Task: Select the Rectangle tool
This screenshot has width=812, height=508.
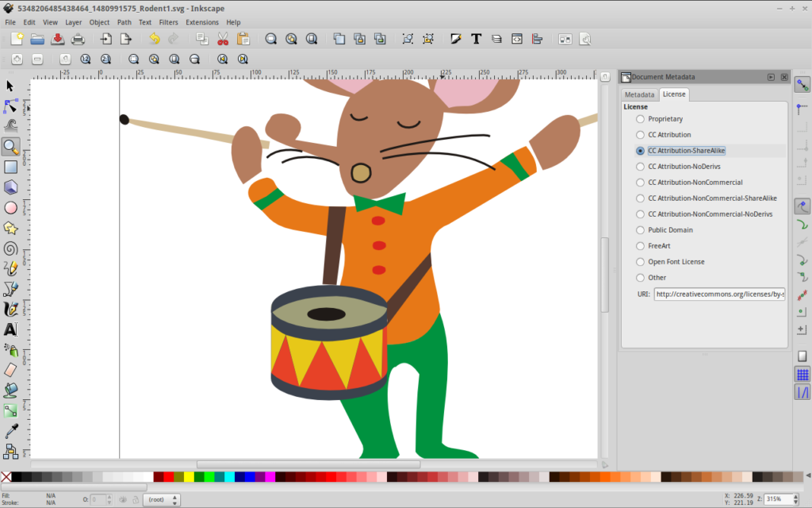Action: point(11,167)
